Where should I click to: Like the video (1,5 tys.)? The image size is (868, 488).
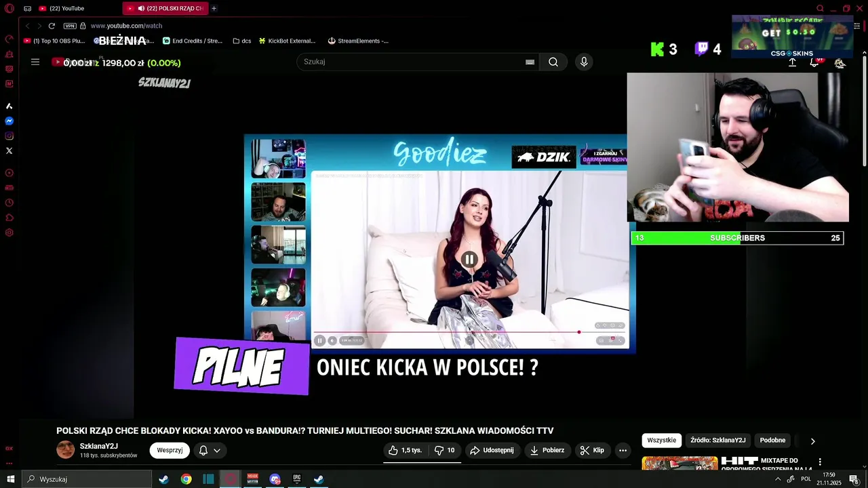pyautogui.click(x=406, y=450)
